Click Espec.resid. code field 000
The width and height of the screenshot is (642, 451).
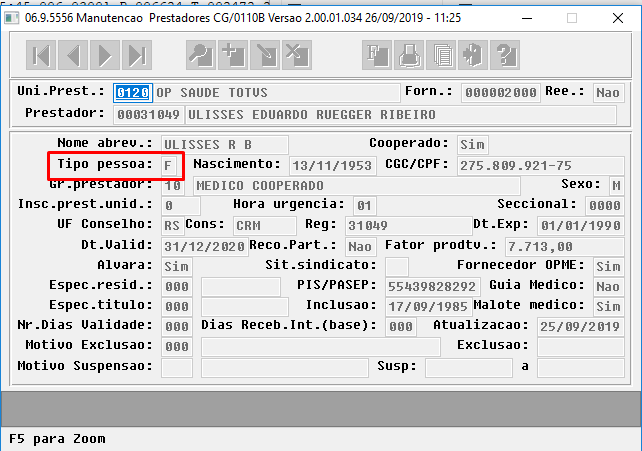click(x=177, y=287)
